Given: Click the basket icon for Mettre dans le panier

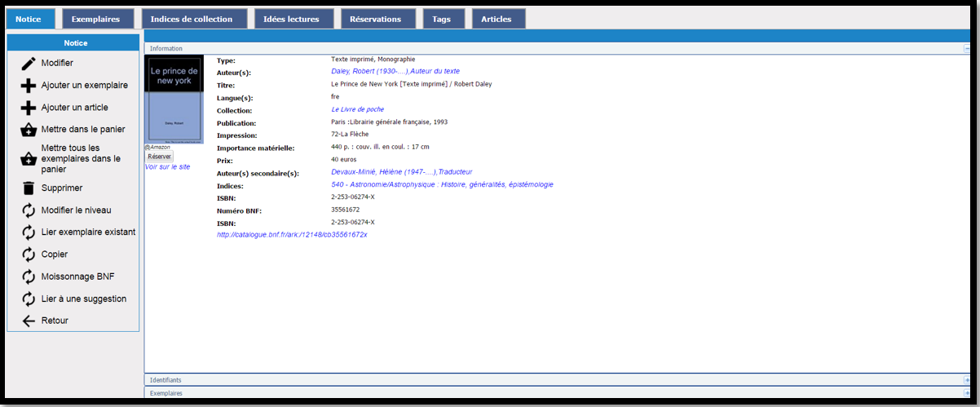Looking at the screenshot, I should [x=29, y=130].
